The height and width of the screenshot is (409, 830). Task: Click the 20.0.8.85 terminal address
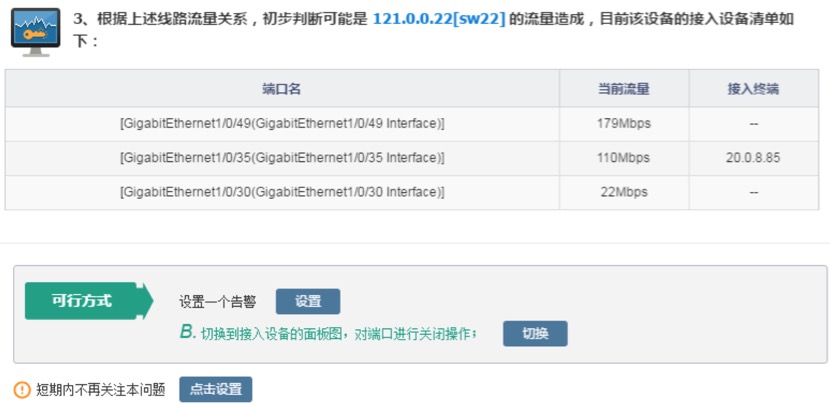tap(752, 158)
